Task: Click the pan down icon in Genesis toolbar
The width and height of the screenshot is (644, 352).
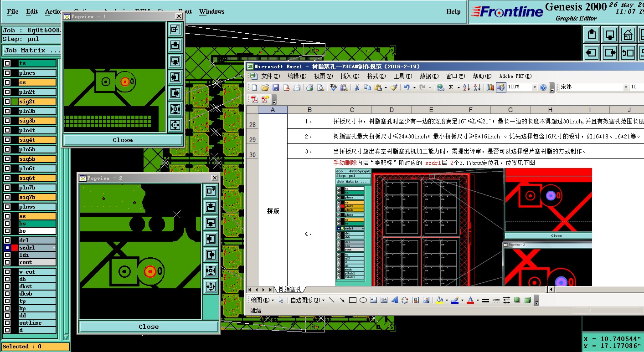Action: (x=610, y=34)
